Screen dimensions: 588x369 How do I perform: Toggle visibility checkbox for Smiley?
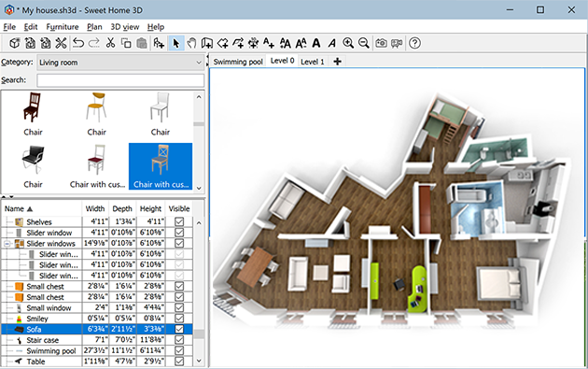pyautogui.click(x=179, y=319)
